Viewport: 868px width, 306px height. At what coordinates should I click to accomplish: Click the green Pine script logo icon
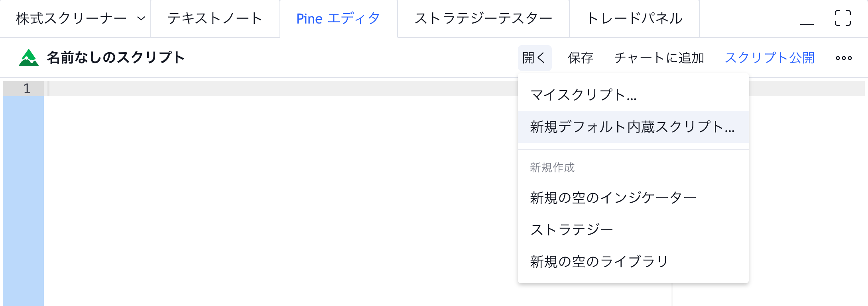(x=29, y=58)
